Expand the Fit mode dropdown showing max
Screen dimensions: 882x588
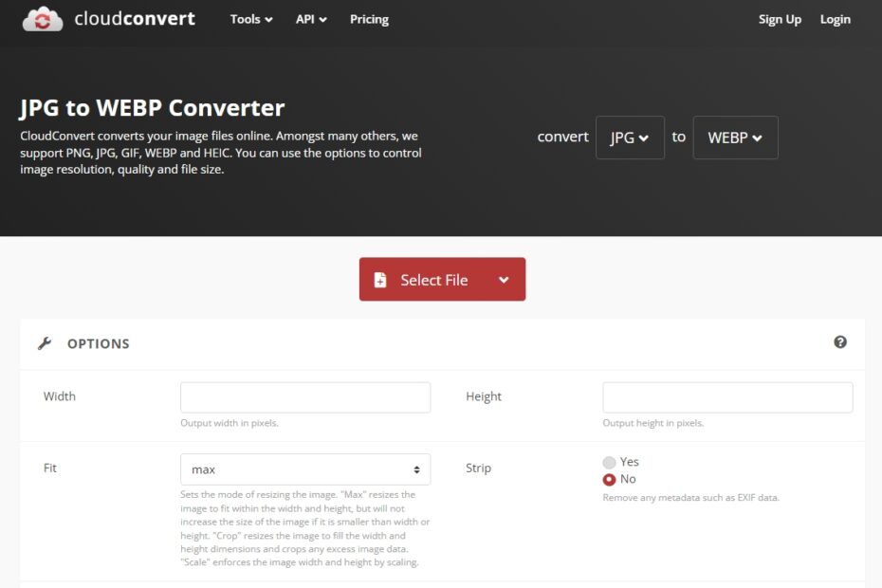304,469
